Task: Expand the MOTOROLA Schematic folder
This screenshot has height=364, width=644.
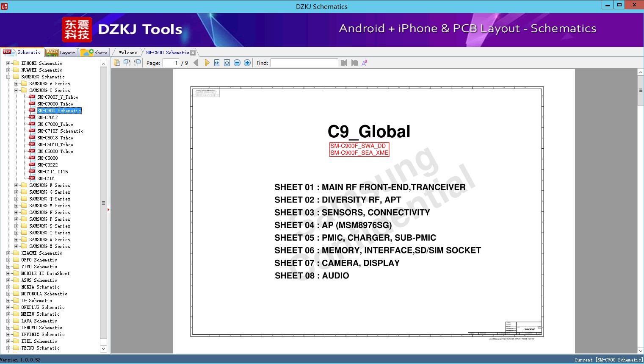Action: (8, 294)
